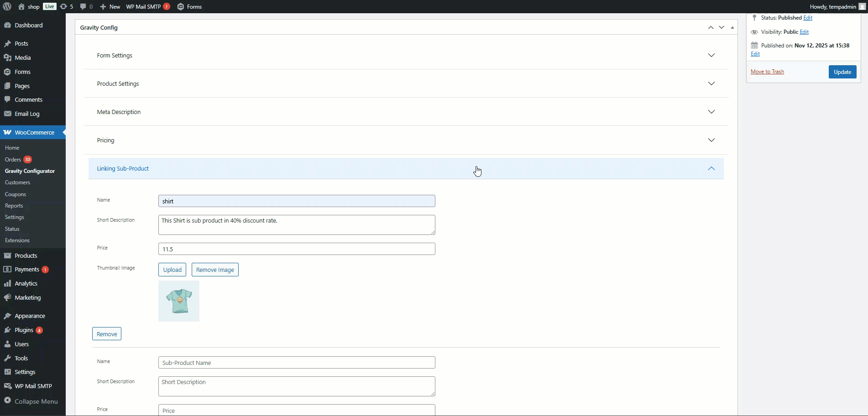Open Orders in WooCommerce submenu
868x416 pixels.
pyautogui.click(x=13, y=160)
